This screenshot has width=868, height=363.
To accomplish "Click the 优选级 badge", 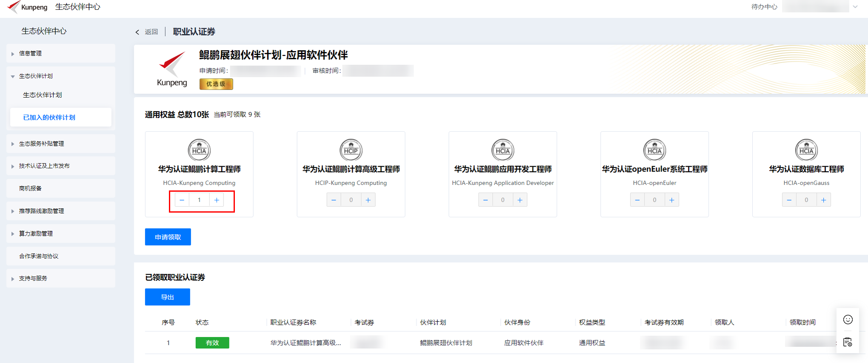I will click(216, 84).
